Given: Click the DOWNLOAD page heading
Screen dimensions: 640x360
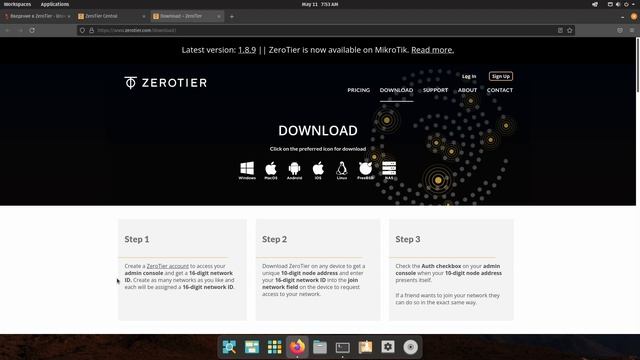Looking at the screenshot, I should point(318,131).
